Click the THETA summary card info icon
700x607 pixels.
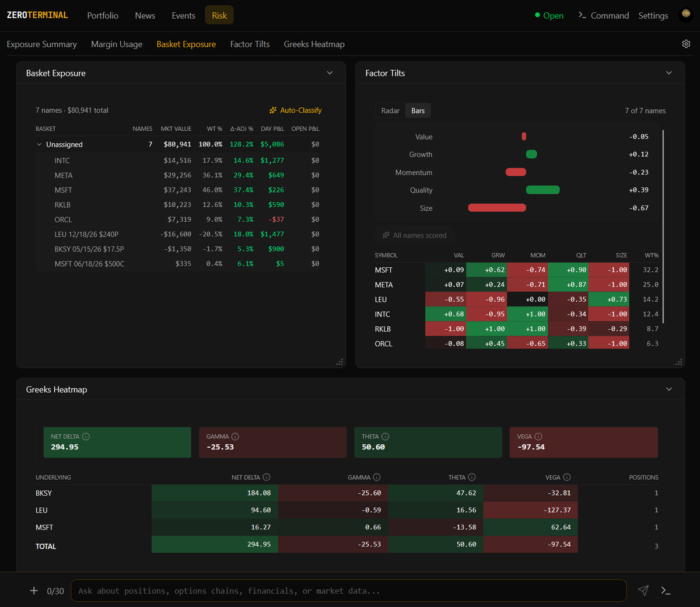[x=386, y=437]
